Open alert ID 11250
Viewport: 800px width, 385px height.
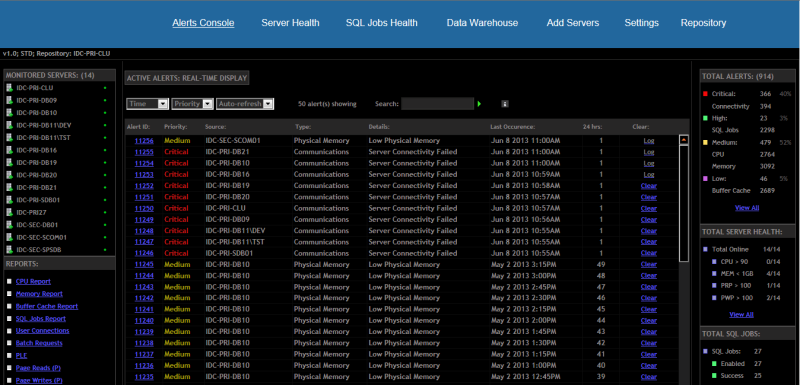pos(144,208)
